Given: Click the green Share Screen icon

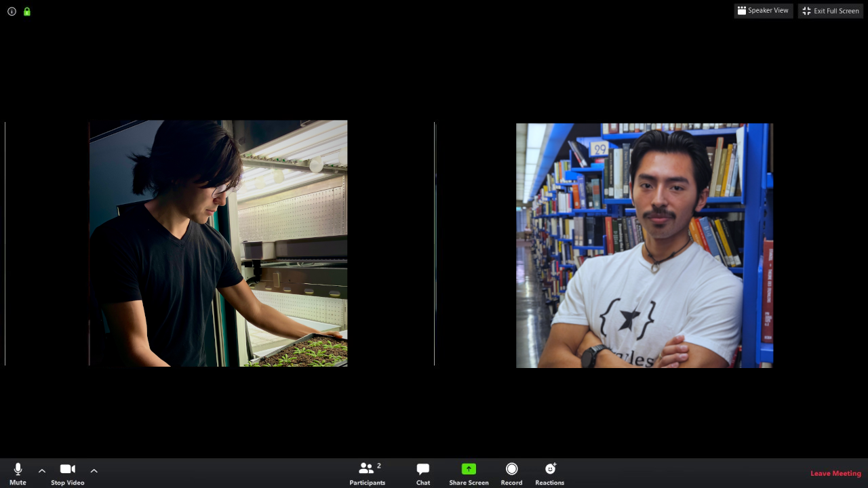Looking at the screenshot, I should click(469, 468).
